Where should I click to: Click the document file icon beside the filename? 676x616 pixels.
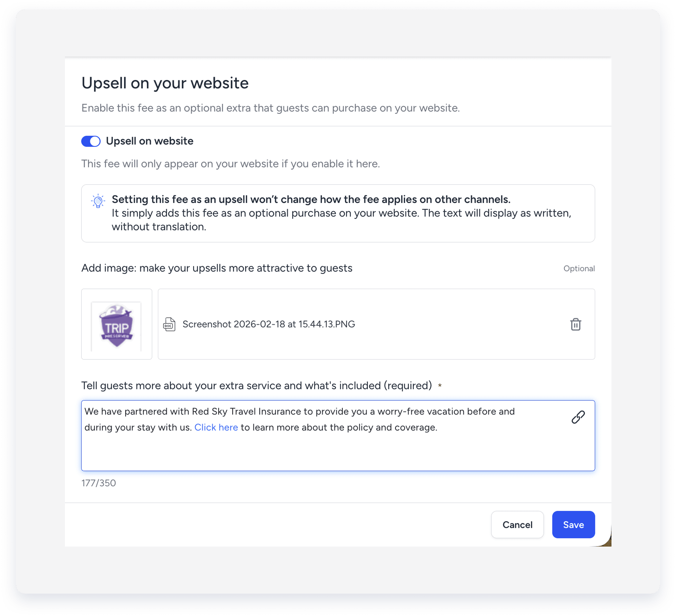(x=169, y=324)
